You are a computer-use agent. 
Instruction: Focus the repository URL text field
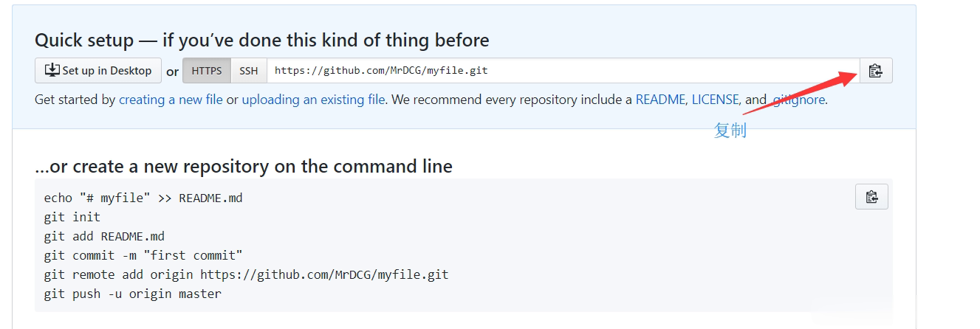point(563,71)
